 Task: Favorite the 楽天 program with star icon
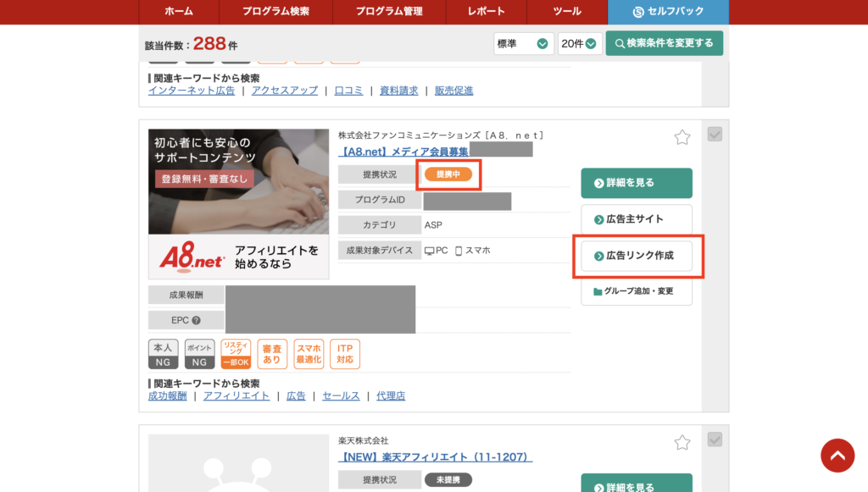click(x=682, y=442)
